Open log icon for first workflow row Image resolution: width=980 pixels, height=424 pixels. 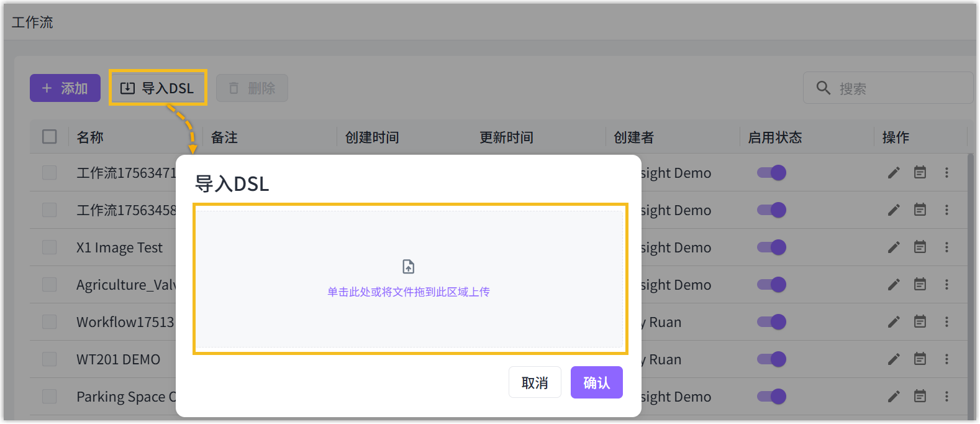point(920,173)
